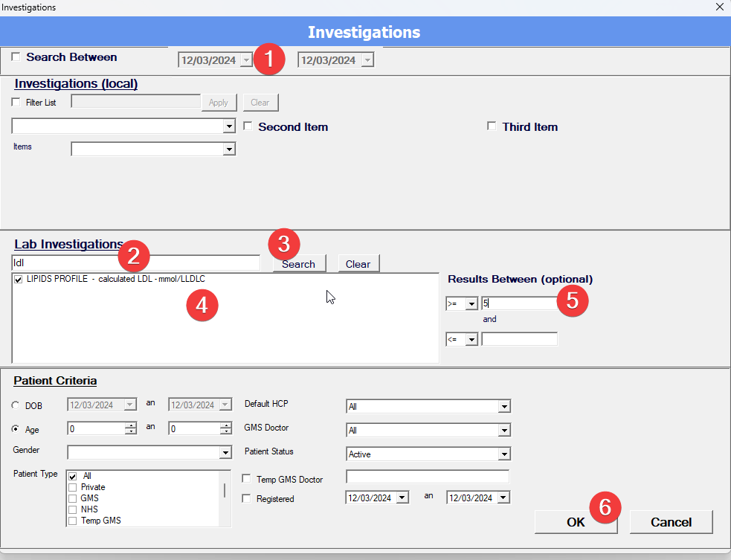Open the GMS Doctor dropdown
This screenshot has height=560, width=731.
504,431
